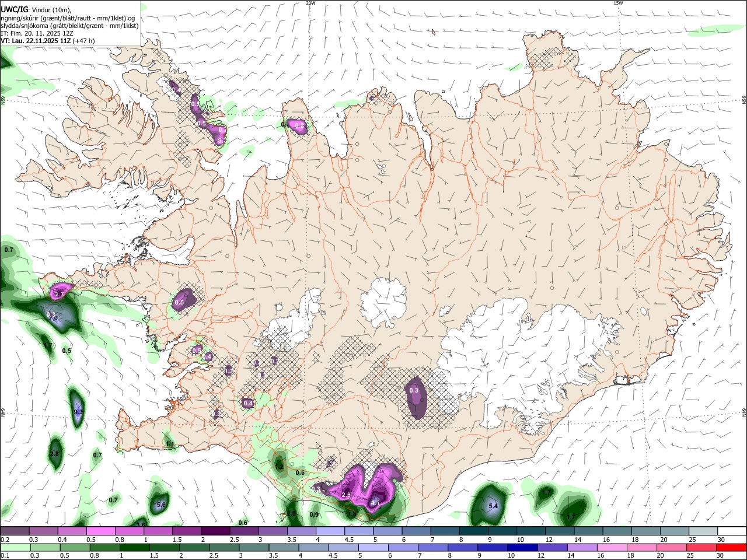Click the '0.9' precipitation value

(314, 514)
